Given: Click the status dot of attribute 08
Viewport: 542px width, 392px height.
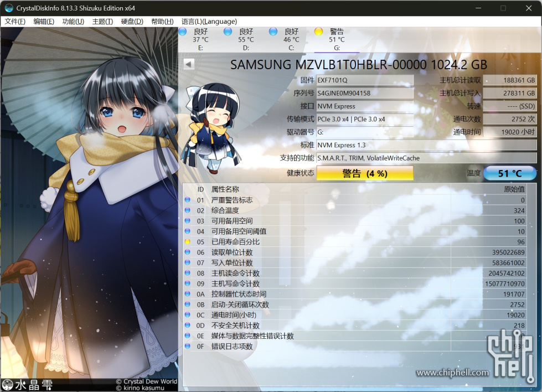Looking at the screenshot, I should point(188,273).
